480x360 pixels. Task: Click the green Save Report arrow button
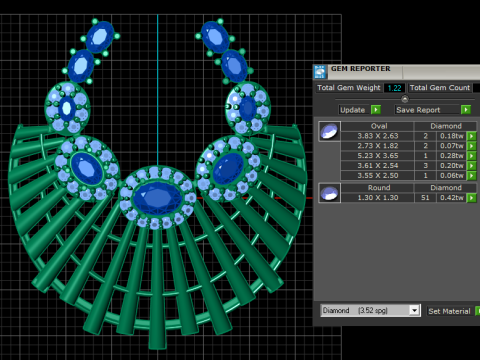pos(466,110)
